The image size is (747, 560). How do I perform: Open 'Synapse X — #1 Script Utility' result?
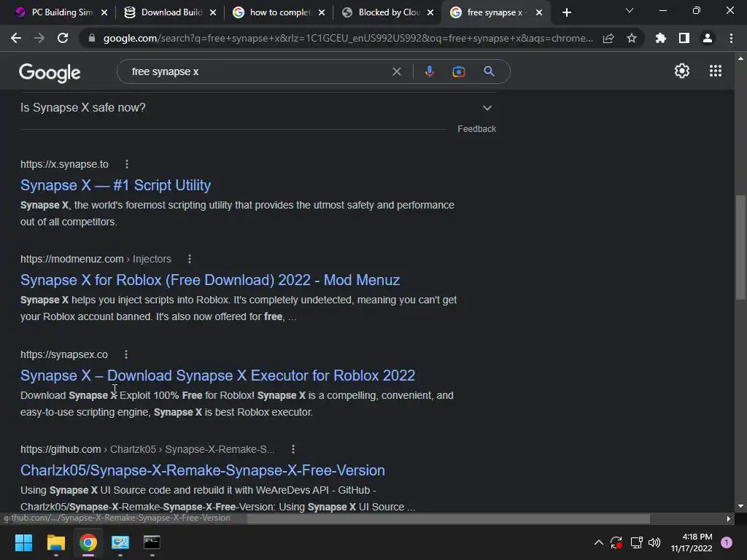pos(116,185)
